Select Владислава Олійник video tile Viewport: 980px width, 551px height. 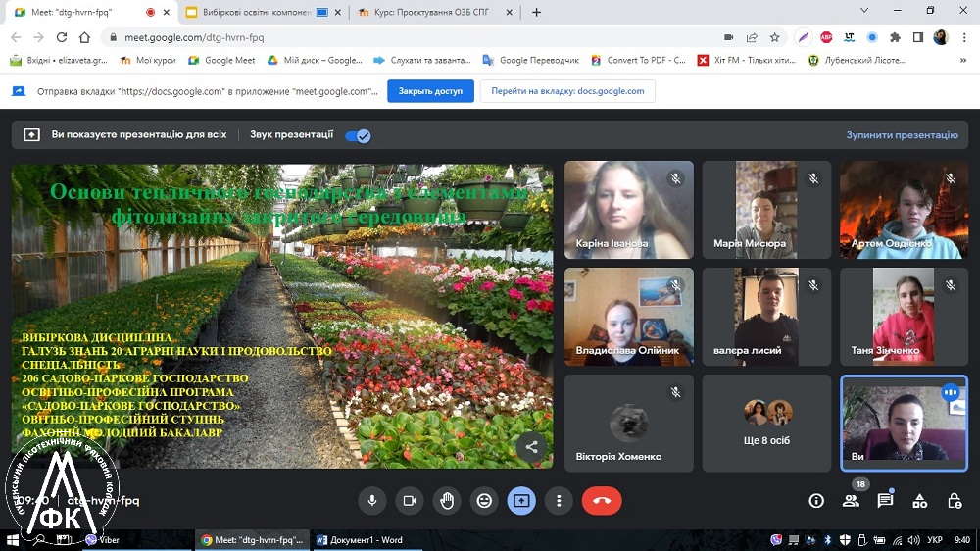click(629, 317)
